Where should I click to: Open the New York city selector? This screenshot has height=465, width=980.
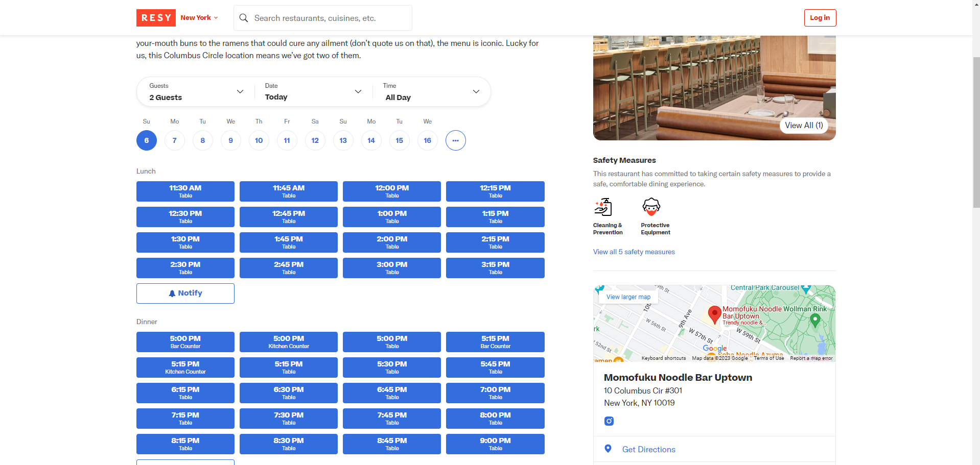(x=199, y=18)
